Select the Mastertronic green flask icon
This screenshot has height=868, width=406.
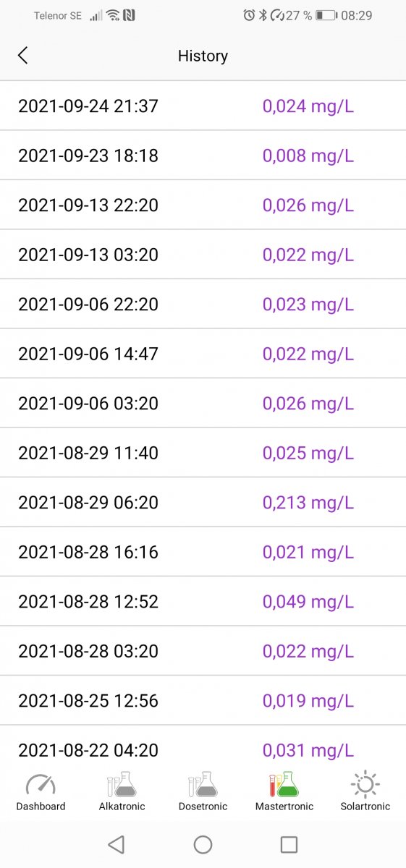click(284, 784)
